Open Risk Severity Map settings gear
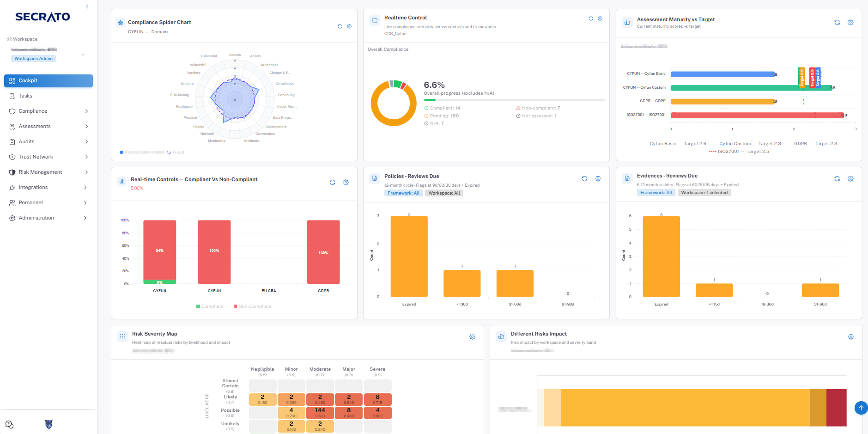 (472, 337)
